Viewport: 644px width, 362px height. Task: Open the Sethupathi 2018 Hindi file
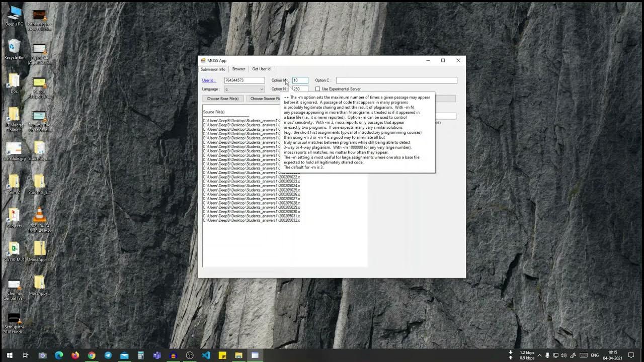[14, 323]
